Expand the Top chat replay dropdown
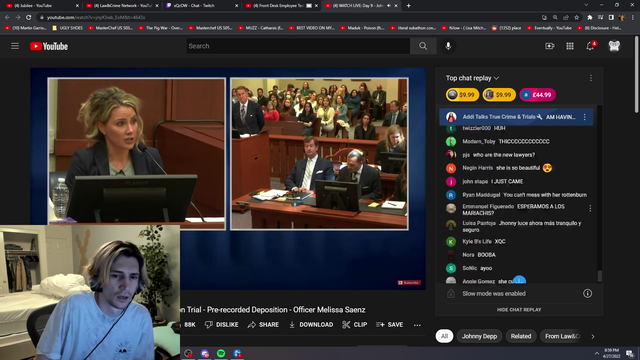This screenshot has width=640, height=360. click(472, 78)
